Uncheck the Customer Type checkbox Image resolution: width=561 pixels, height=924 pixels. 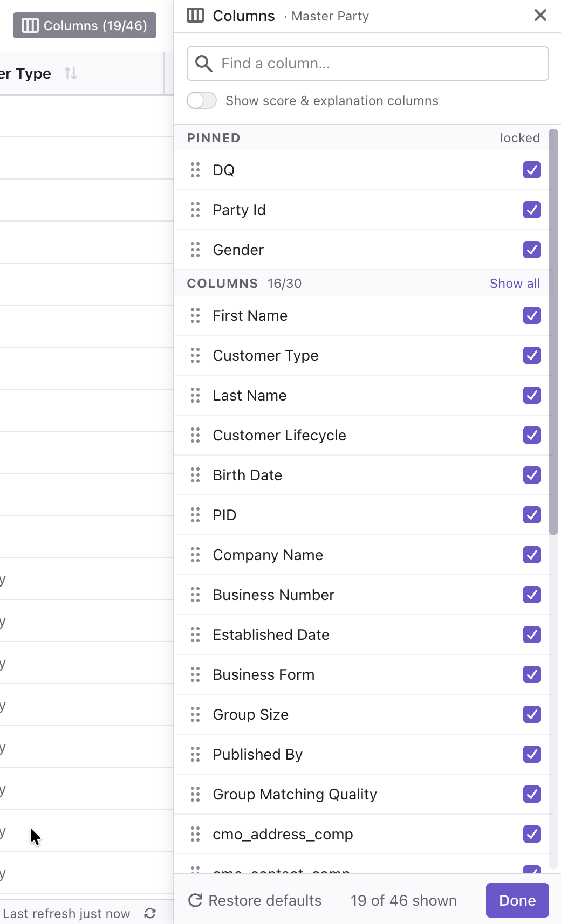pos(532,355)
